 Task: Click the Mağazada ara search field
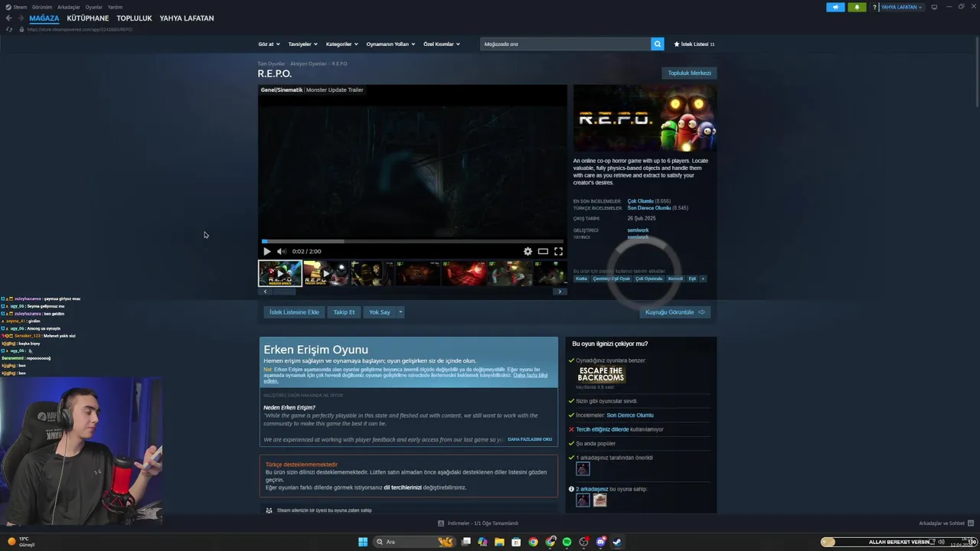[x=566, y=44]
